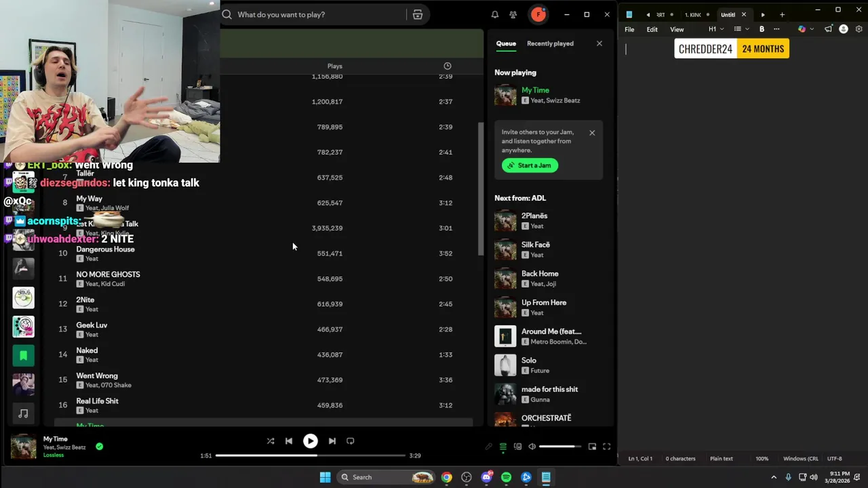
Task: Open Discord from the taskbar
Action: pyautogui.click(x=486, y=477)
